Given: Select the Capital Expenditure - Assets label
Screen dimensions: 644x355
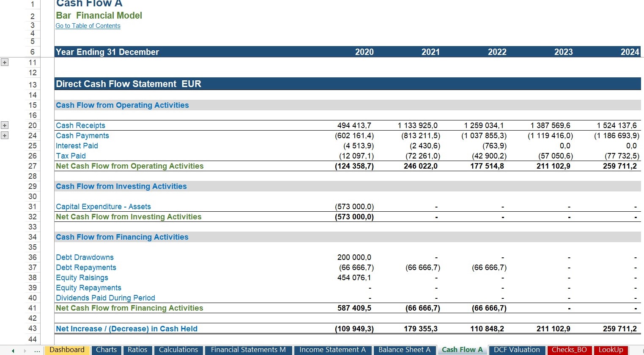Looking at the screenshot, I should 103,207.
